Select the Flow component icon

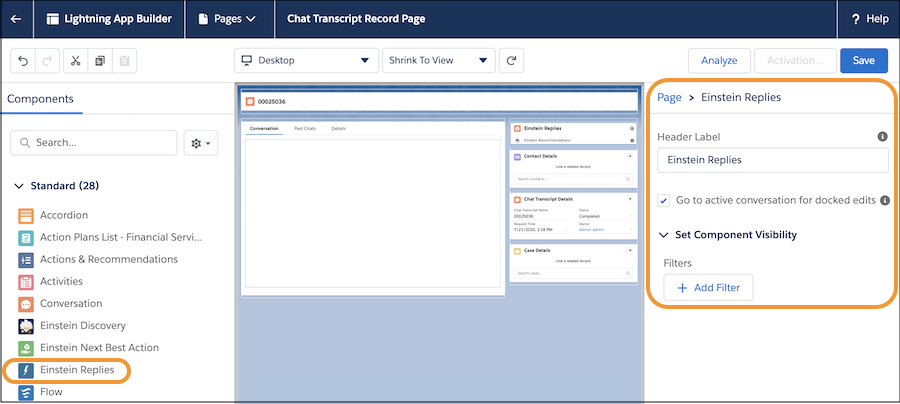coord(26,393)
